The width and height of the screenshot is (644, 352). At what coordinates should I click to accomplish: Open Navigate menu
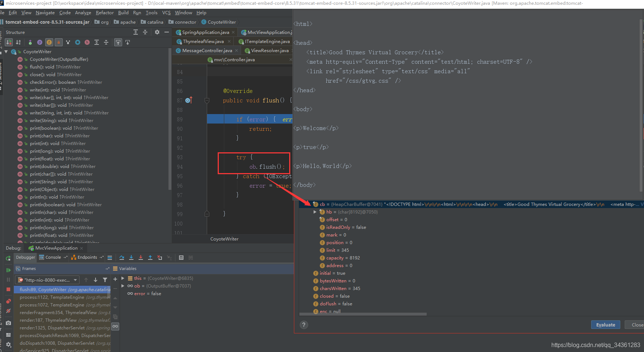tap(45, 12)
